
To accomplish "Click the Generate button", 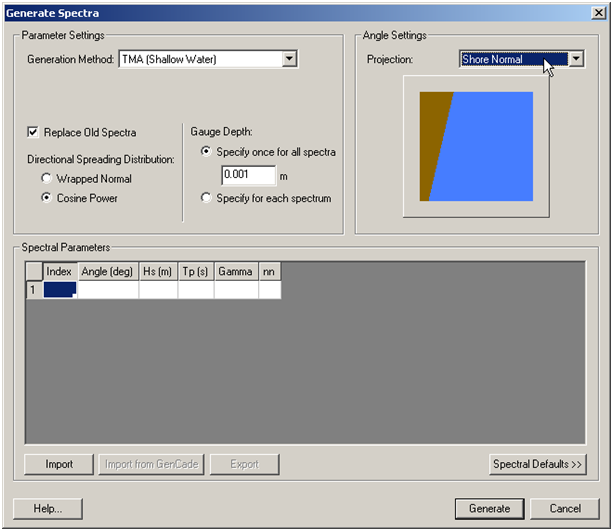I will (x=489, y=508).
